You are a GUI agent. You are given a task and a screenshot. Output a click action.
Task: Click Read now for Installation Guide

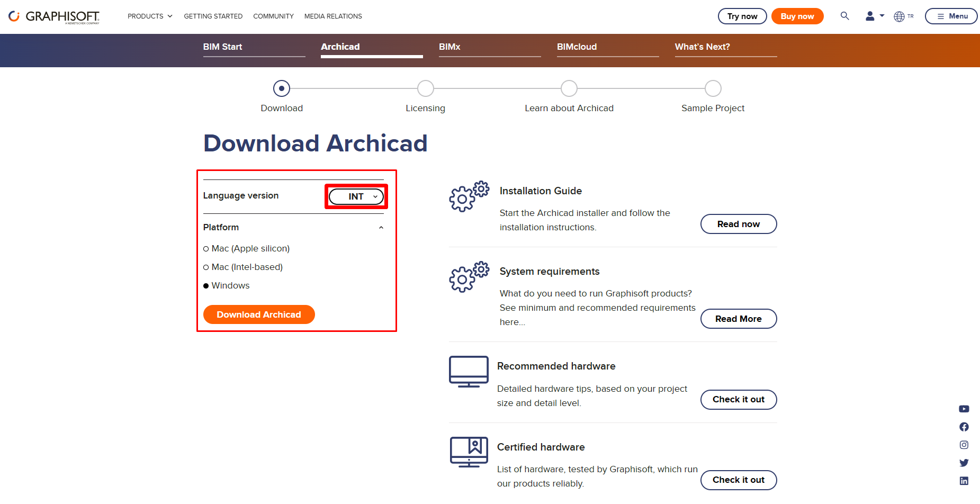(x=739, y=224)
